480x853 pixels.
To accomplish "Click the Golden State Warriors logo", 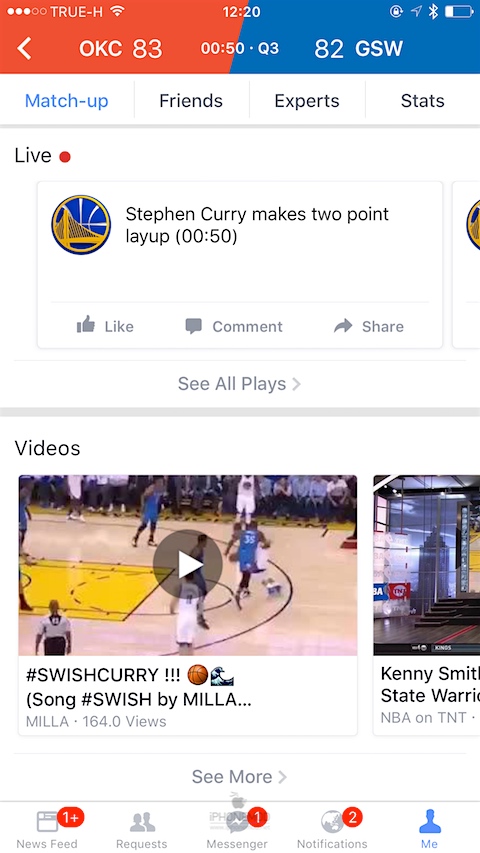I will click(x=81, y=225).
